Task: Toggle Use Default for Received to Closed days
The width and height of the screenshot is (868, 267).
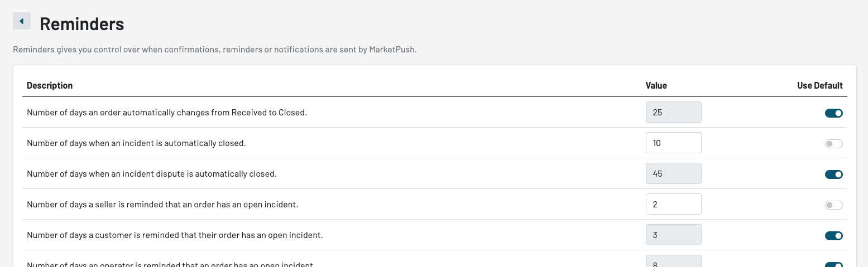Action: point(833,113)
